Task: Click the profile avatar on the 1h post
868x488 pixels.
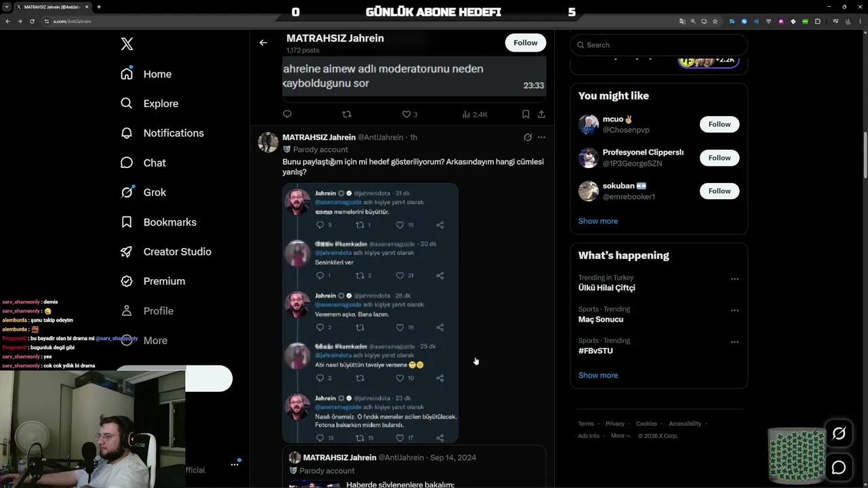Action: pyautogui.click(x=268, y=142)
